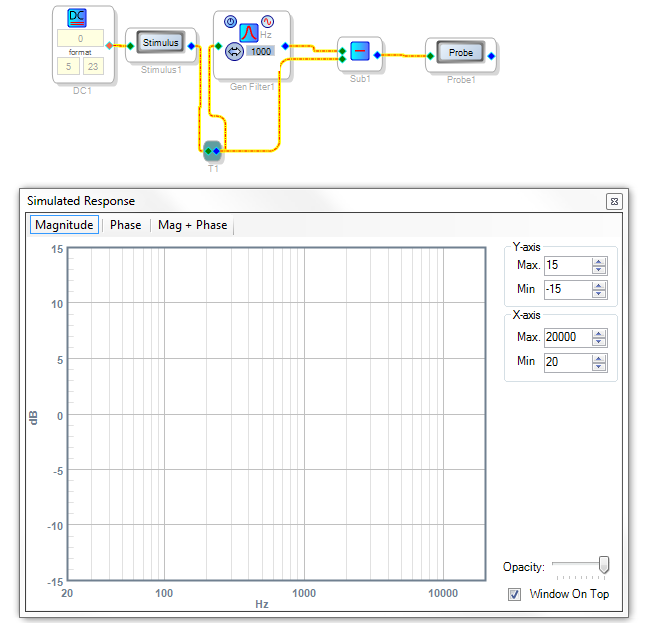Decrease the X-axis Min value with down arrow
653x623 pixels.
(x=599, y=366)
